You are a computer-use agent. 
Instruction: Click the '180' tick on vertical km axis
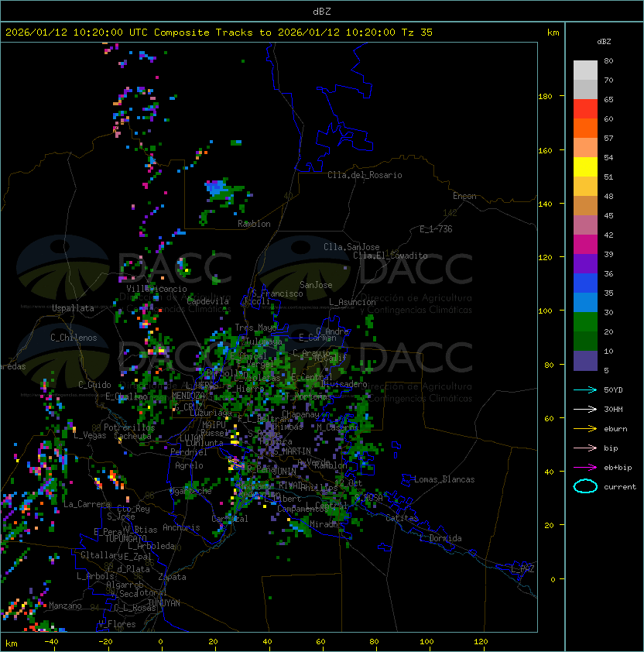pyautogui.click(x=545, y=97)
